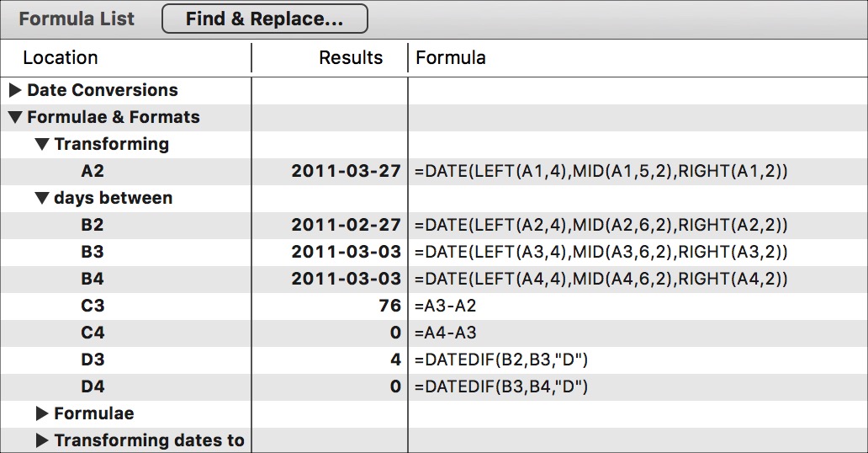Collapse the days between table section

tap(42, 198)
